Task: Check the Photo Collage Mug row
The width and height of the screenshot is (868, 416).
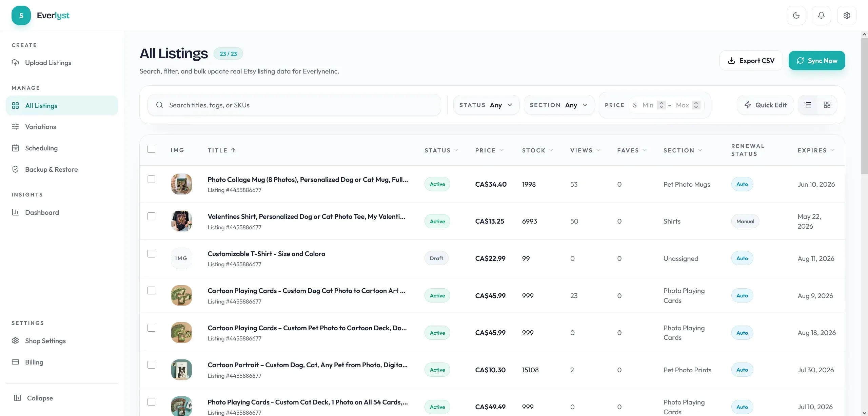Action: [x=151, y=179]
